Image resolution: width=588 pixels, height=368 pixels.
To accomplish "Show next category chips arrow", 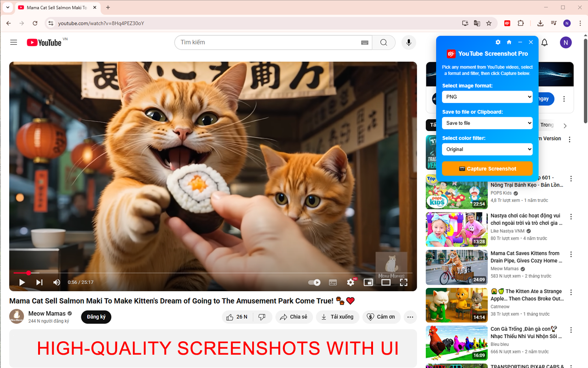I will click(x=565, y=126).
